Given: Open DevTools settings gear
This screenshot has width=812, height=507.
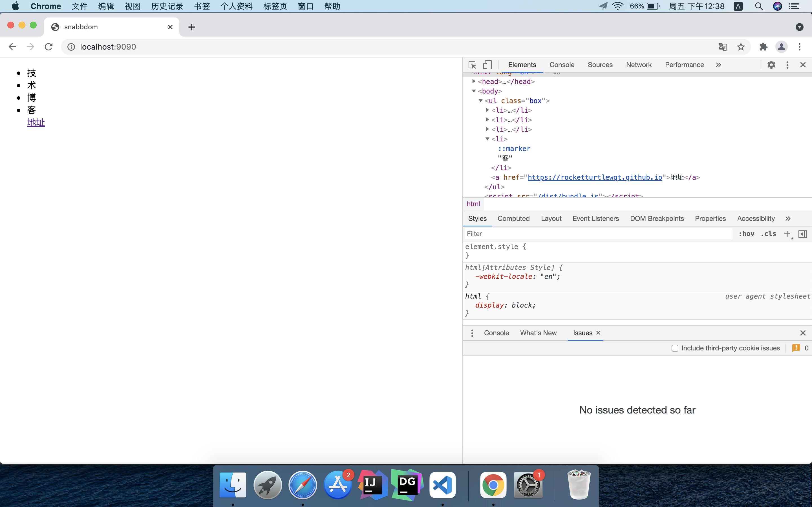Looking at the screenshot, I should 771,65.
